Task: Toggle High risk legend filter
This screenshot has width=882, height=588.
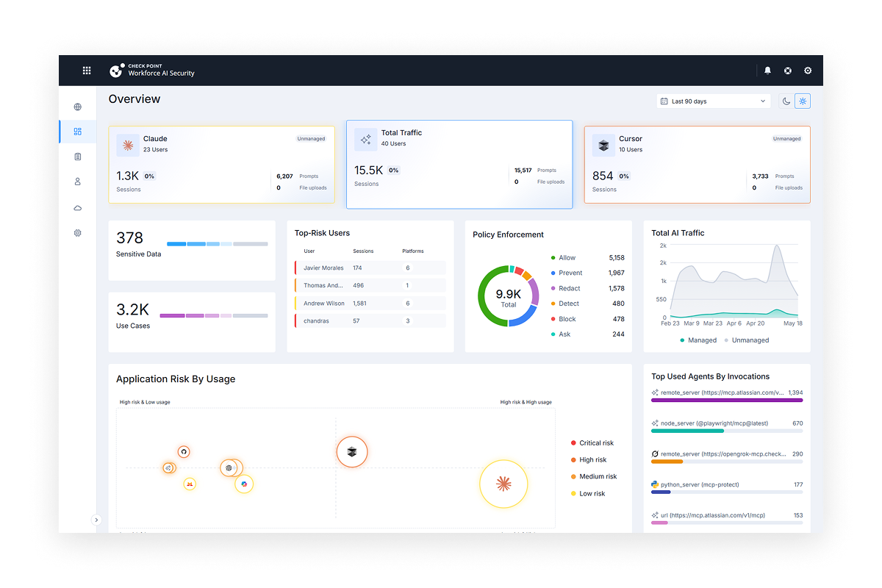Action: coord(589,460)
